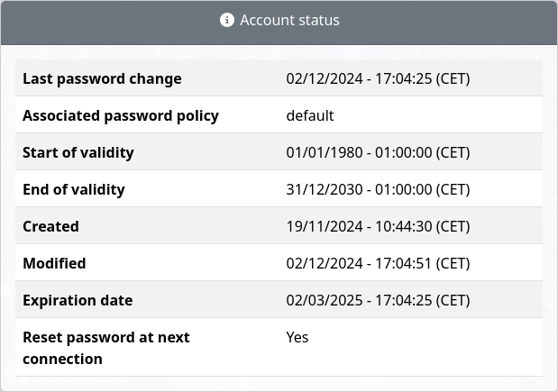
Task: Click the Yes value for reset password
Action: [297, 337]
